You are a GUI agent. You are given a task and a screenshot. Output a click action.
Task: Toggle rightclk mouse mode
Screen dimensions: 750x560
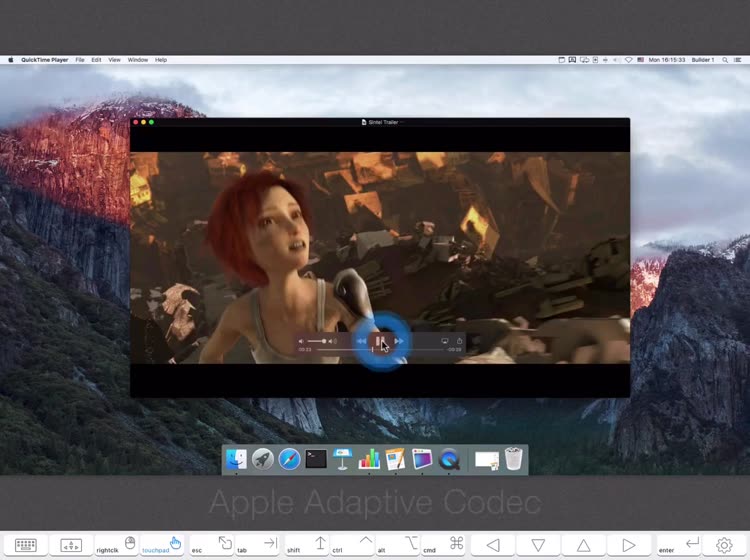pyautogui.click(x=116, y=545)
